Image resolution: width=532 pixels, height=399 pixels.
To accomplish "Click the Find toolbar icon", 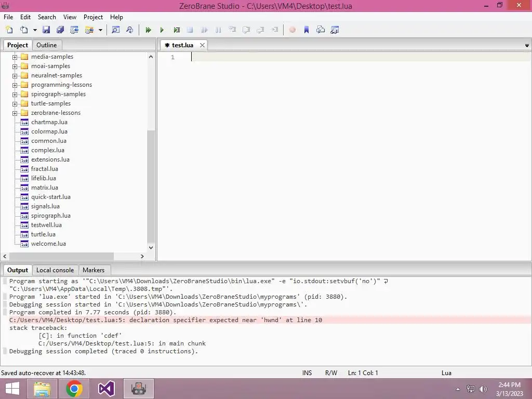I will coord(115,30).
